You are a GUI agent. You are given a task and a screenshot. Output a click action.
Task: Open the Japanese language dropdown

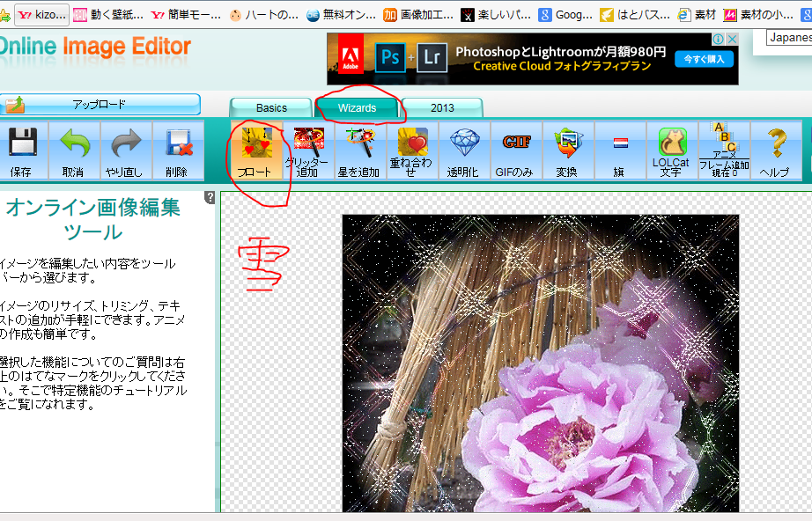[x=789, y=37]
